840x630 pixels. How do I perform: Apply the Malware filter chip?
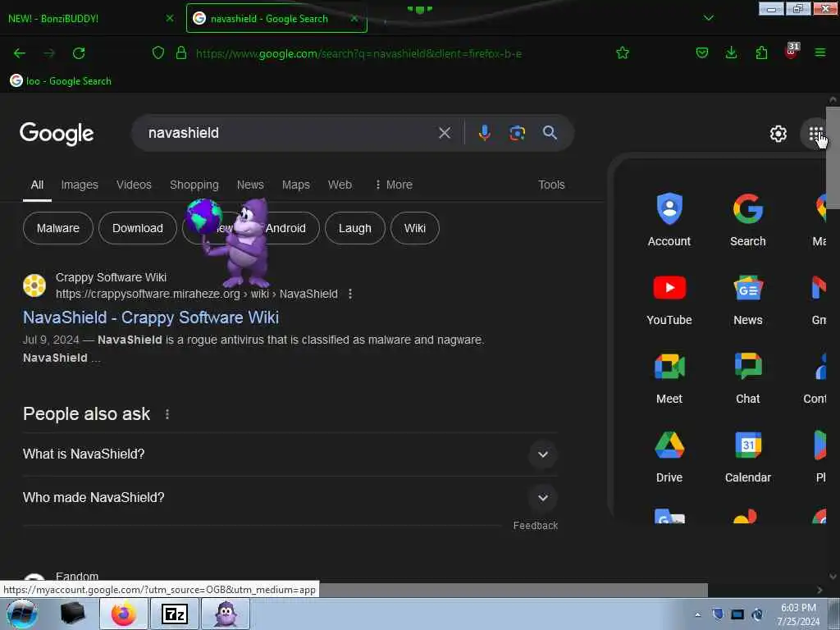click(x=58, y=228)
